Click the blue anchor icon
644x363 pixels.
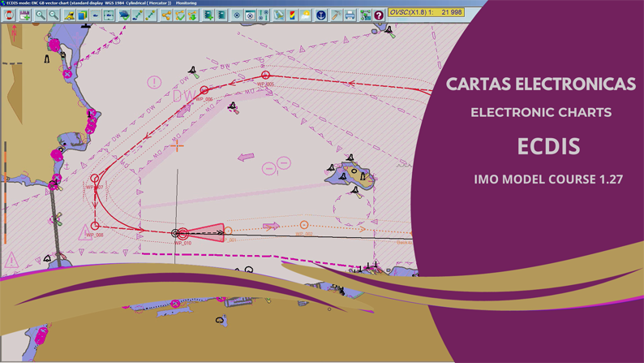tap(320, 15)
